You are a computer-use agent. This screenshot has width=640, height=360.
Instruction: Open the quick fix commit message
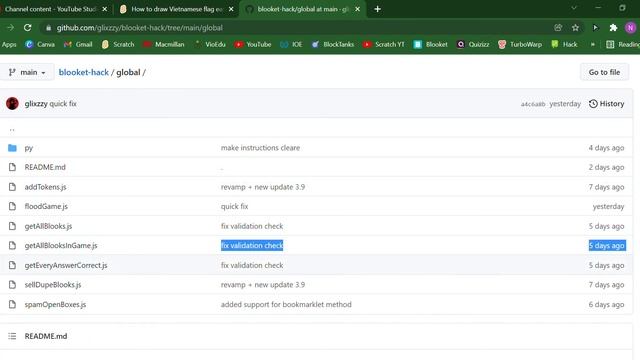tap(63, 104)
